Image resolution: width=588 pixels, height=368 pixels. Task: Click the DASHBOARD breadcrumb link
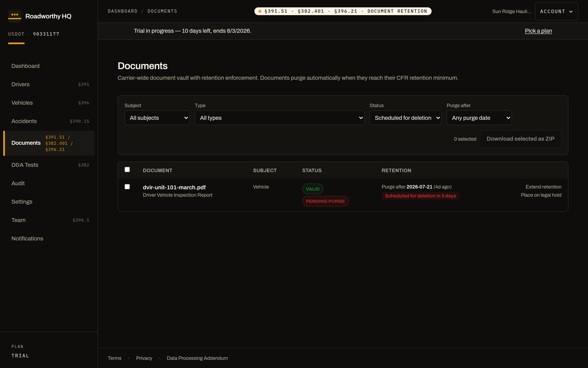click(123, 11)
